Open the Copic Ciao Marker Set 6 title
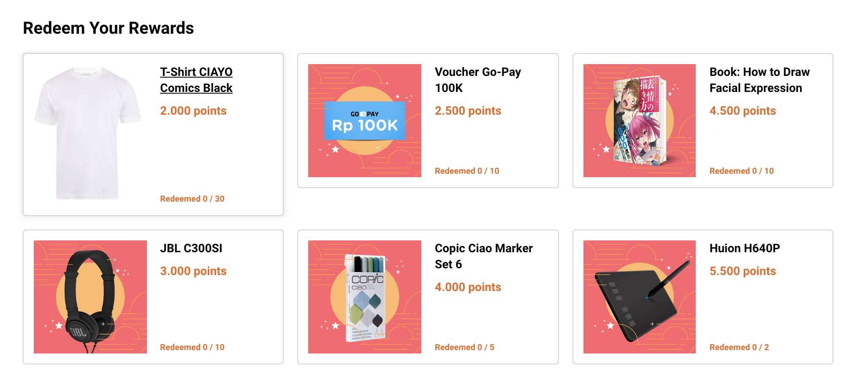868x383 pixels. coord(483,256)
